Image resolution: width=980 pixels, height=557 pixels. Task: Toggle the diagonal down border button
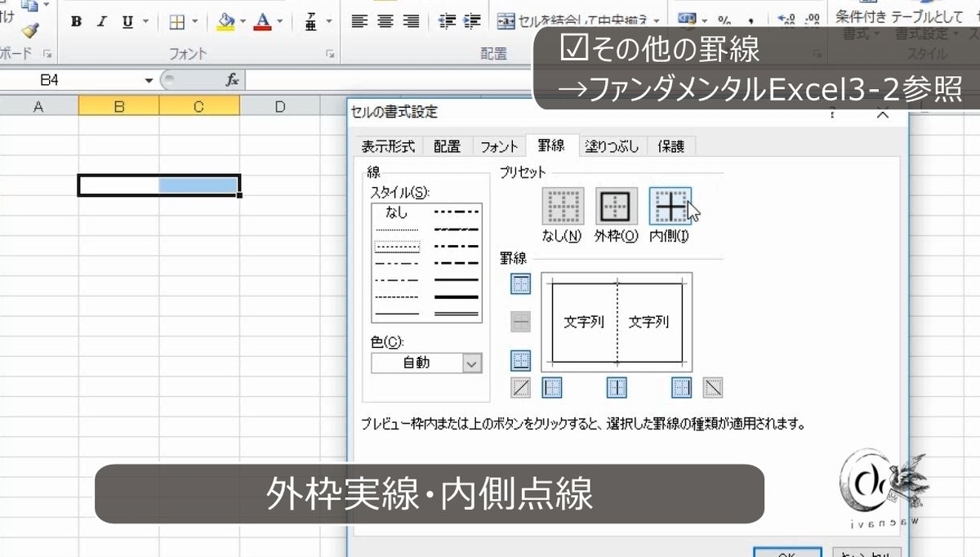[x=713, y=387]
